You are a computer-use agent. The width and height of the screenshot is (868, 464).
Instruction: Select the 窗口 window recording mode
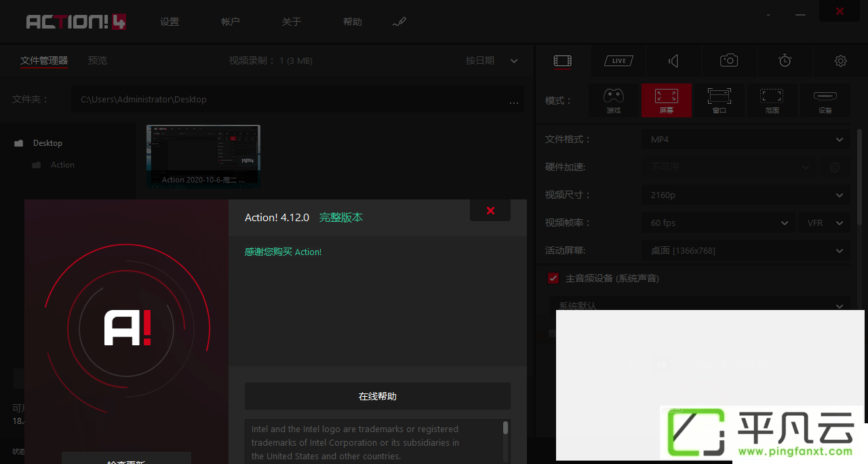[719, 100]
